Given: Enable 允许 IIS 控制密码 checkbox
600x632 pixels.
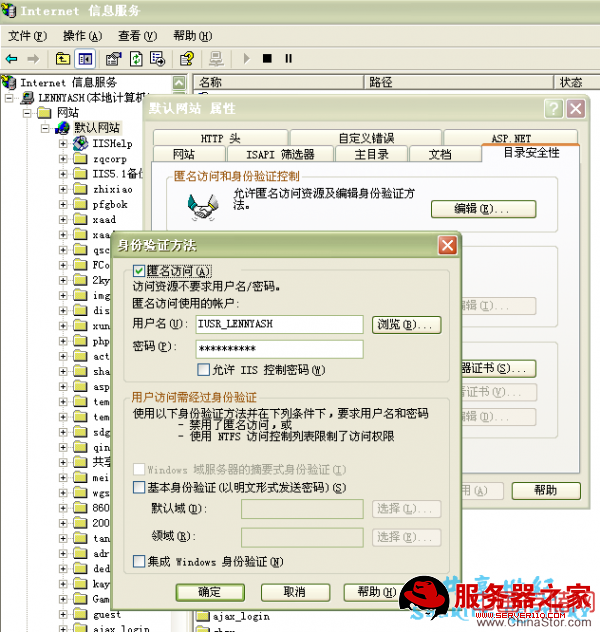Looking at the screenshot, I should [x=203, y=369].
